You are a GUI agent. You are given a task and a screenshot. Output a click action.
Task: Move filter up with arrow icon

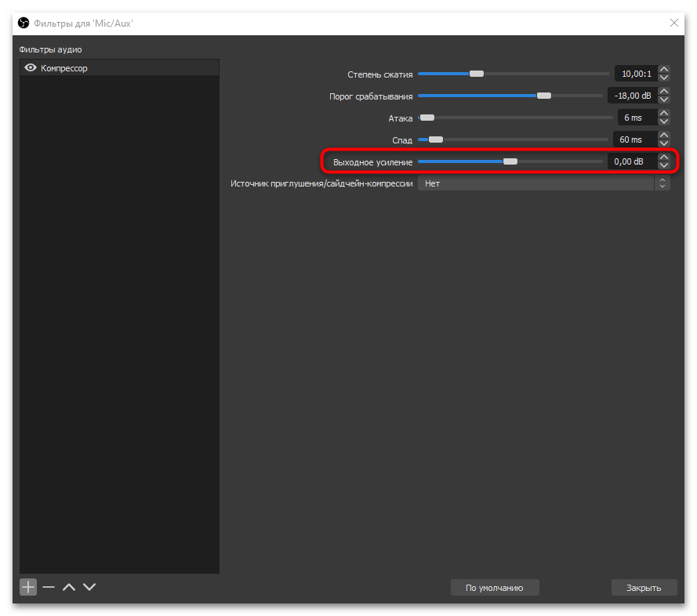[x=69, y=587]
